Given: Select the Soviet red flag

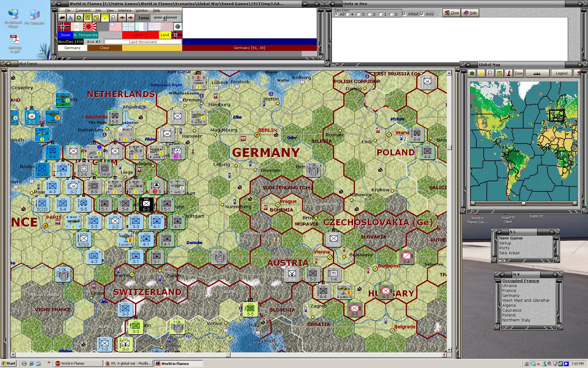Looking at the screenshot, I should [x=167, y=27].
